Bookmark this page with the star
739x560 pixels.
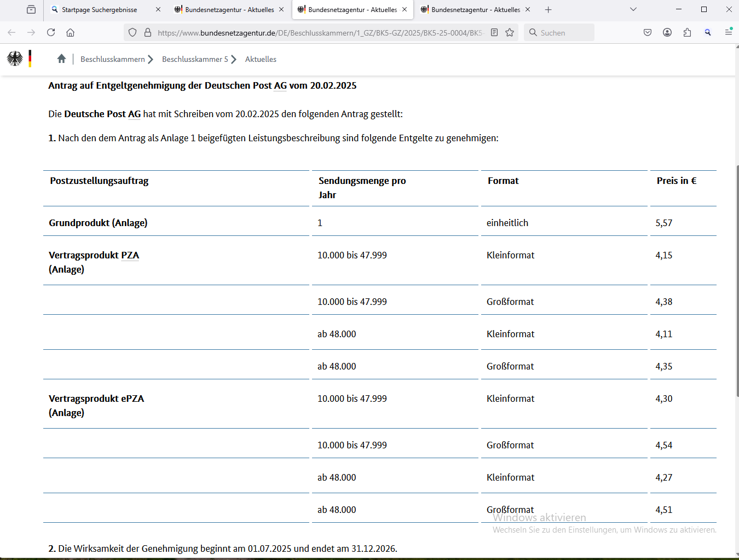point(510,32)
